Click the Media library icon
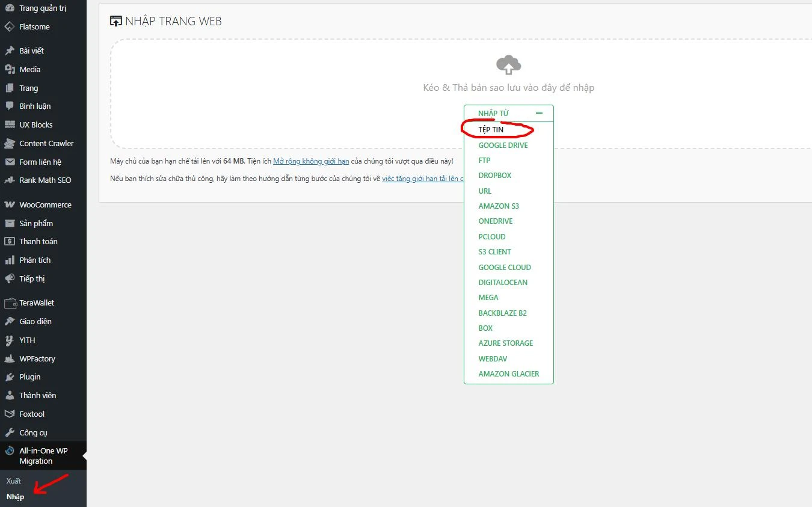This screenshot has width=812, height=507. tap(9, 69)
